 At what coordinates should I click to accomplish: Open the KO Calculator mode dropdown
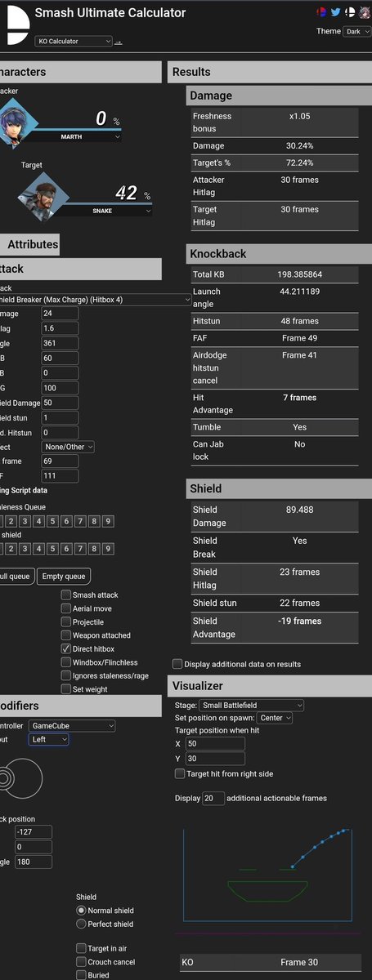(x=74, y=41)
